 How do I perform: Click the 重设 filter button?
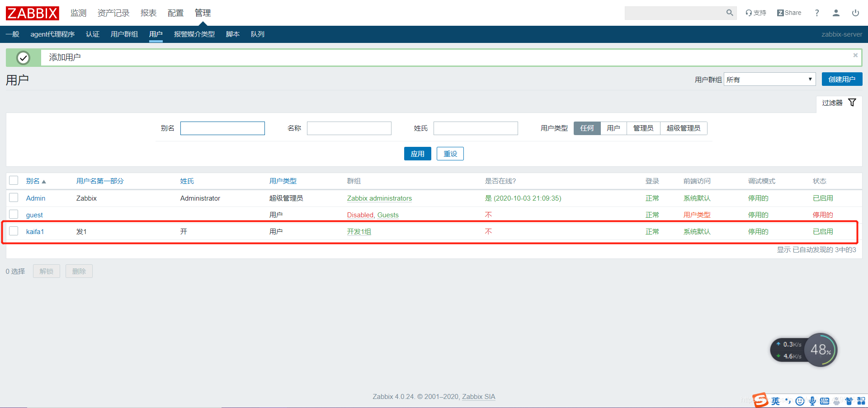pyautogui.click(x=450, y=154)
